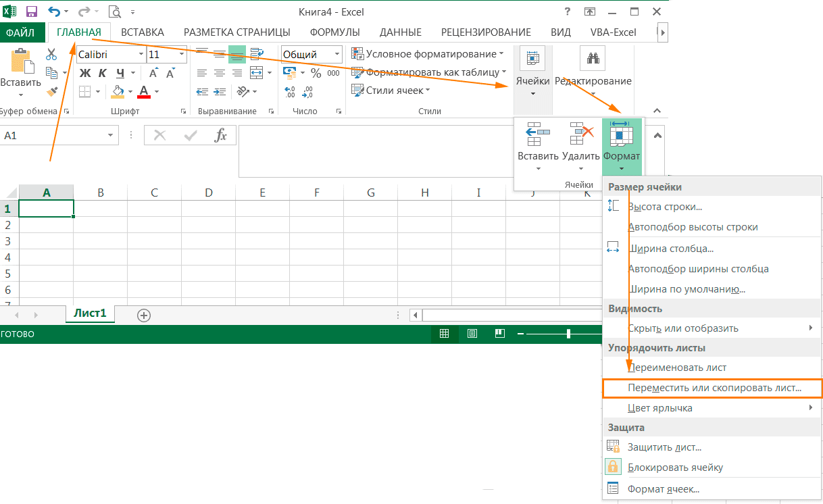This screenshot has width=823, height=504.
Task: Select Высота строки menu item
Action: (712, 207)
